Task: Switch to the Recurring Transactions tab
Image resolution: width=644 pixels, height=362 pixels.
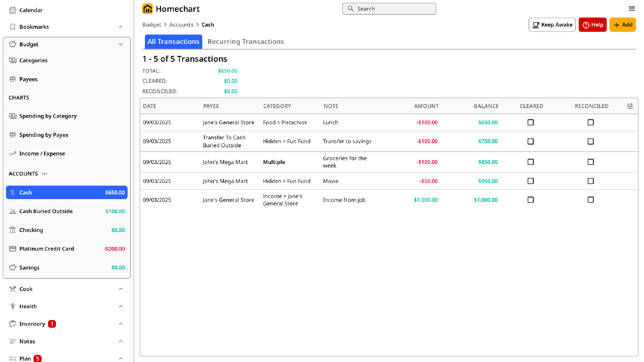Action: (x=246, y=42)
